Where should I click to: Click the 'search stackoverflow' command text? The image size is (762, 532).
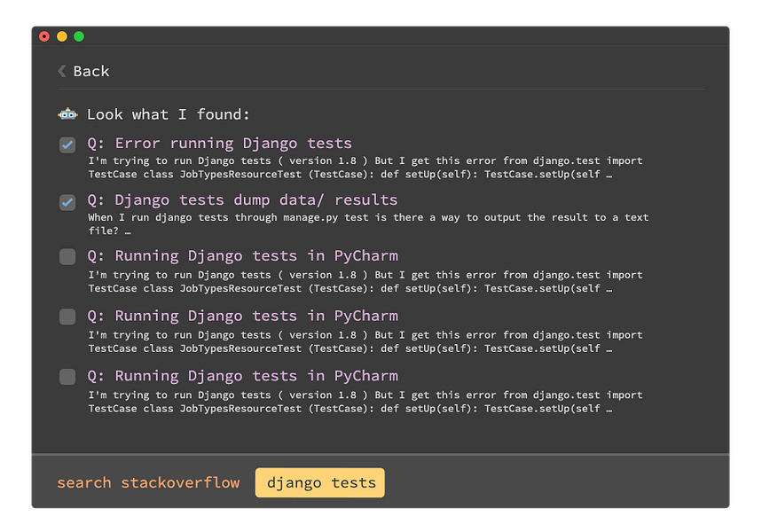[x=148, y=482]
